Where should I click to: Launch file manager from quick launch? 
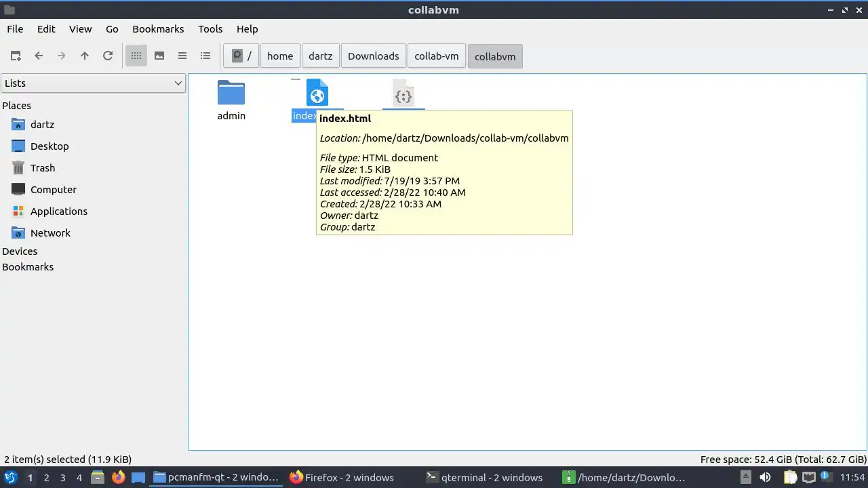98,477
